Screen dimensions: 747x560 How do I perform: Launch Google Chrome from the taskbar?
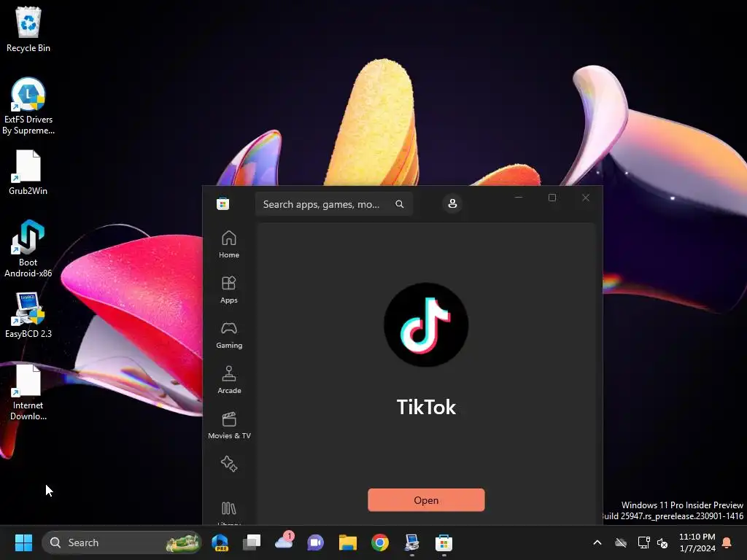(379, 542)
